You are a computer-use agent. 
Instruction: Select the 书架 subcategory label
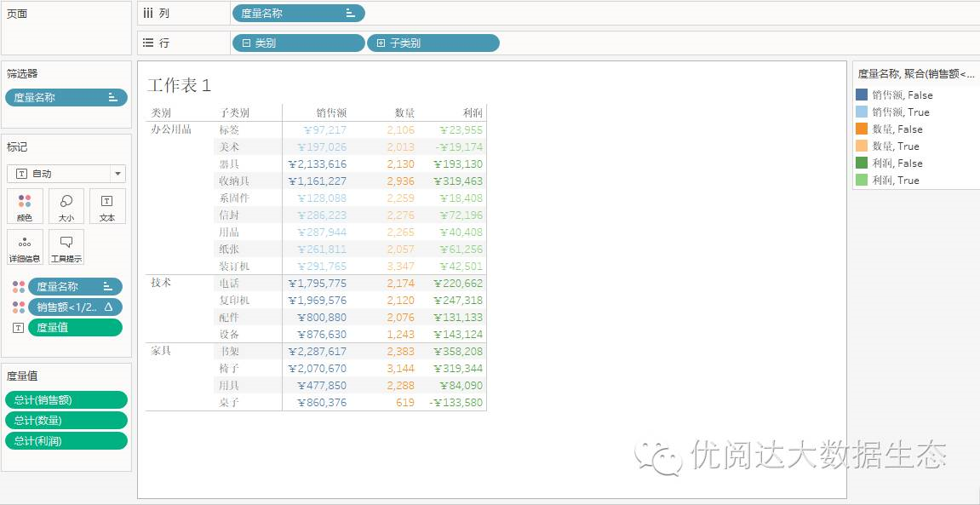(229, 351)
